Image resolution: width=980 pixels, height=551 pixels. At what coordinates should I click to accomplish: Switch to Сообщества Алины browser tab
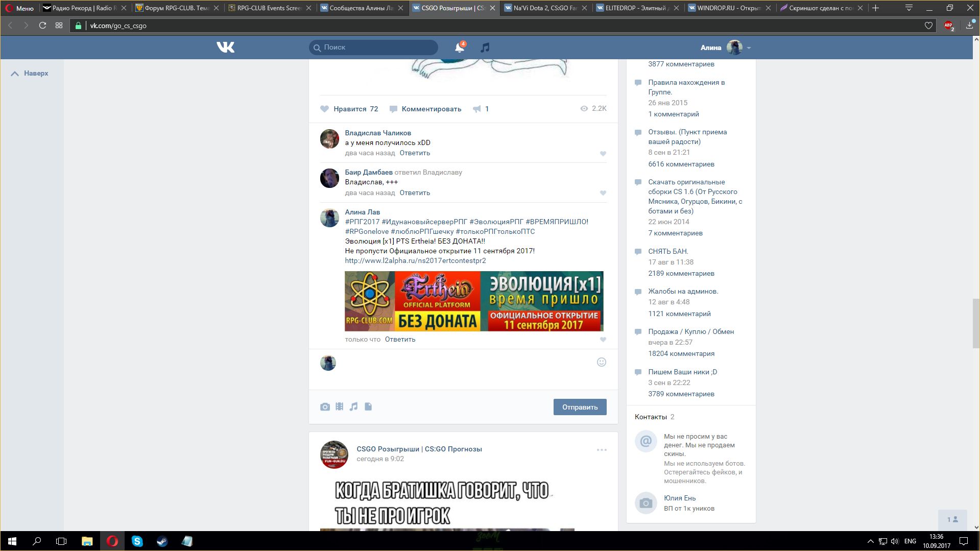(362, 8)
